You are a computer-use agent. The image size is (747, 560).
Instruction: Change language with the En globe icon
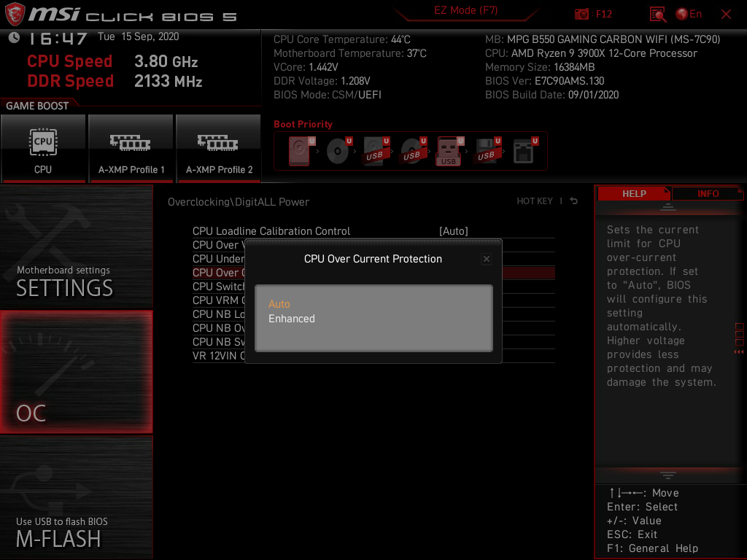click(689, 14)
